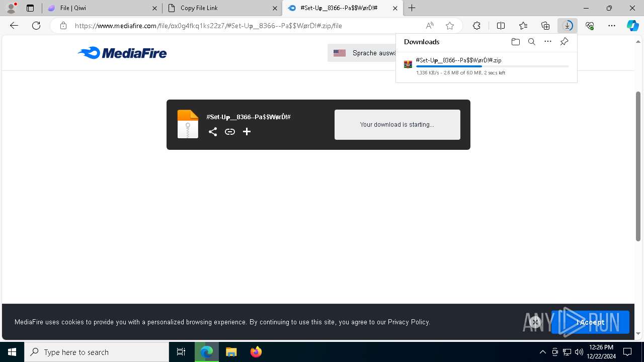The height and width of the screenshot is (362, 644).
Task: Open the Favorites list icon
Action: click(523, 26)
